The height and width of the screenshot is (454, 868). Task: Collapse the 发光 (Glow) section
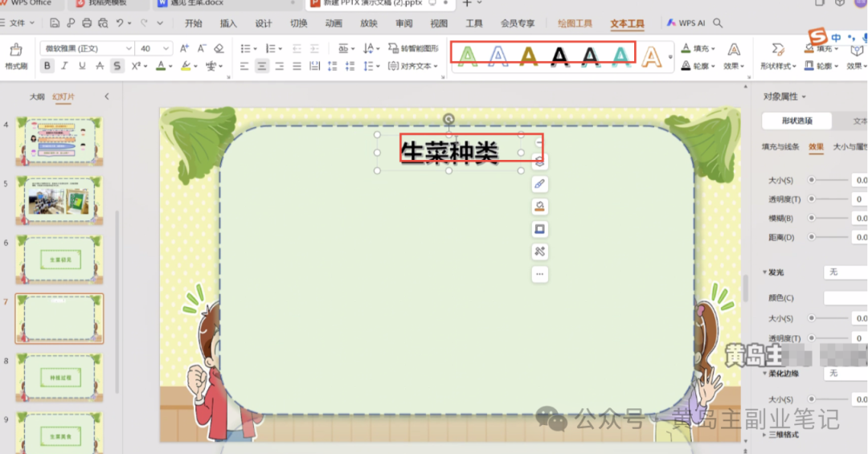pyautogui.click(x=764, y=272)
